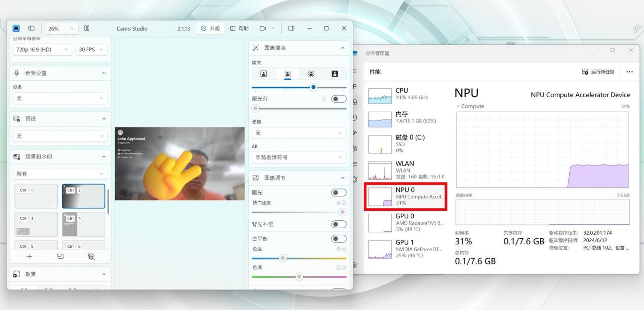Viewport: 644px width, 310px height.
Task: Open the three-dot menu in Task Manager
Action: 629,72
